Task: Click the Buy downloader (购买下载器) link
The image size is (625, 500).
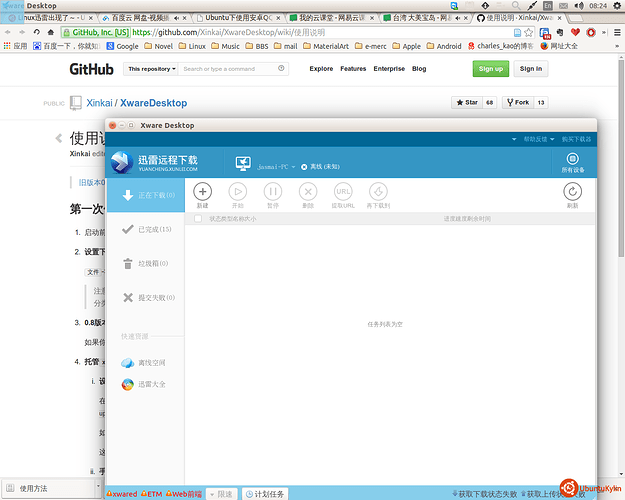Action: [576, 139]
